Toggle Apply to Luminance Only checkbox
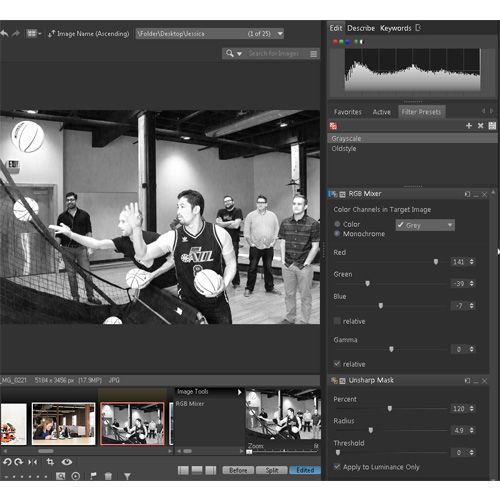Viewport: 500px width, 500px height. 337,467
